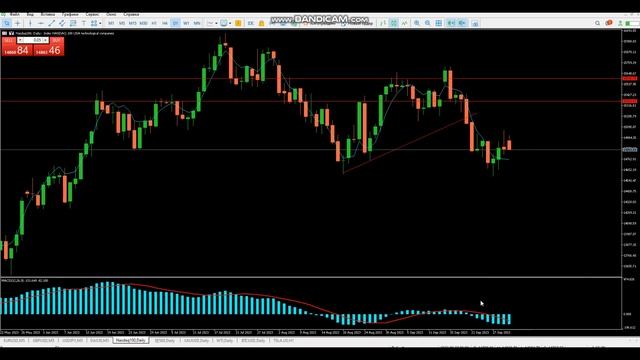Click the lot volume input field
The width and height of the screenshot is (640, 360).
[33, 40]
